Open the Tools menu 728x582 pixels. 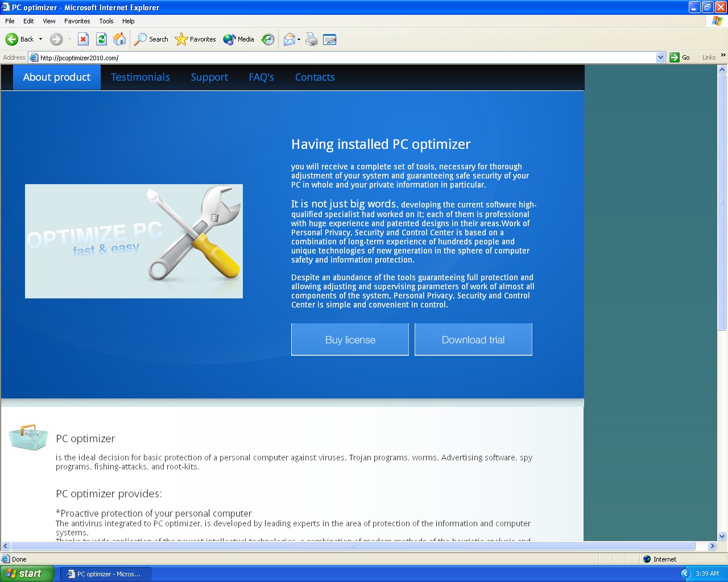(106, 21)
